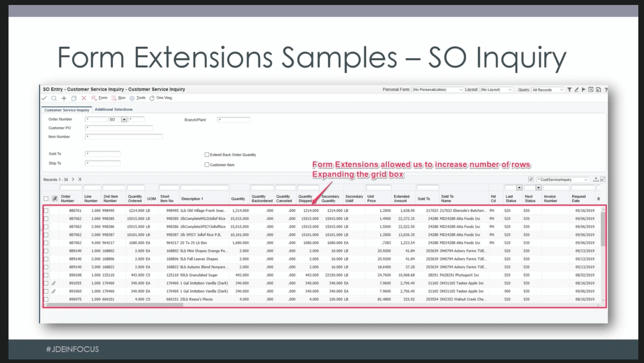This screenshot has height=363, width=644.
Task: Click the Copy icon on the toolbar
Action: pos(74,98)
